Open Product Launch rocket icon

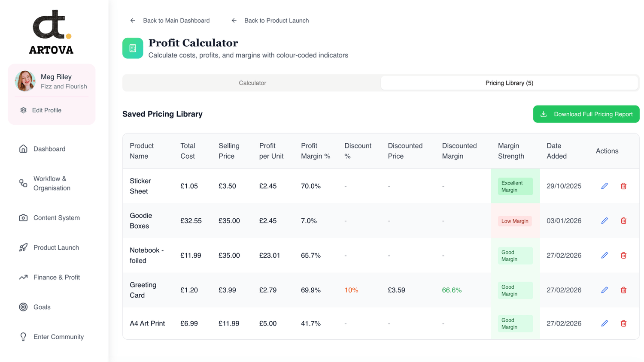(x=23, y=247)
